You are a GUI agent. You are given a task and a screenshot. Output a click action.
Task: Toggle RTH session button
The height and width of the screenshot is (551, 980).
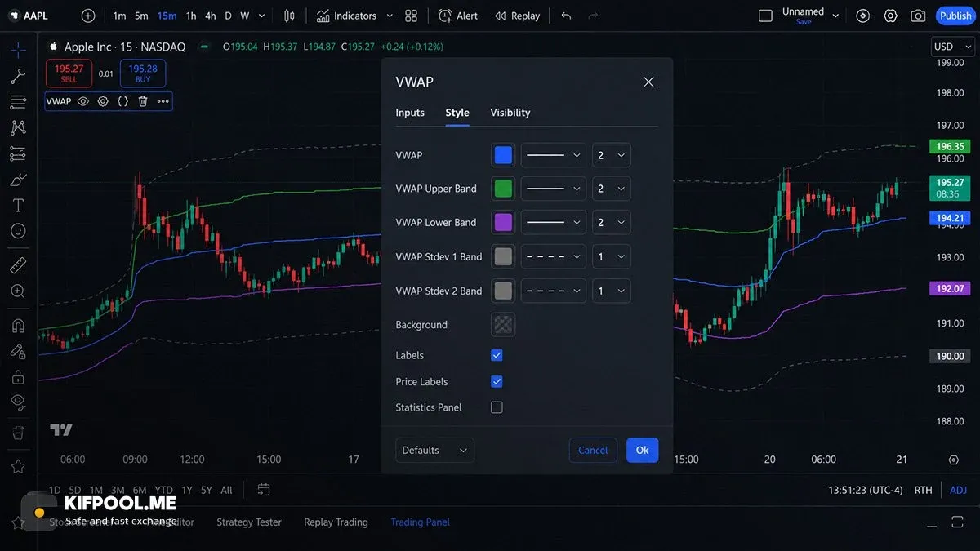point(923,490)
